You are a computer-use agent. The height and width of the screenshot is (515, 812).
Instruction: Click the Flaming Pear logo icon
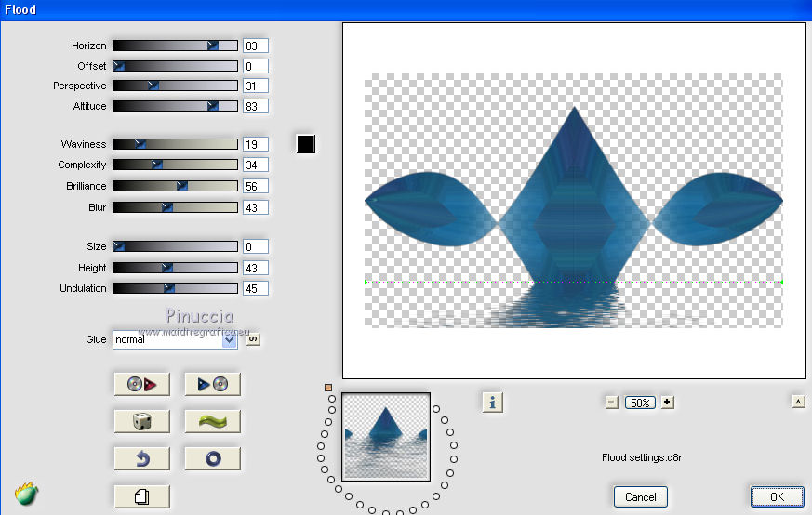tap(26, 494)
